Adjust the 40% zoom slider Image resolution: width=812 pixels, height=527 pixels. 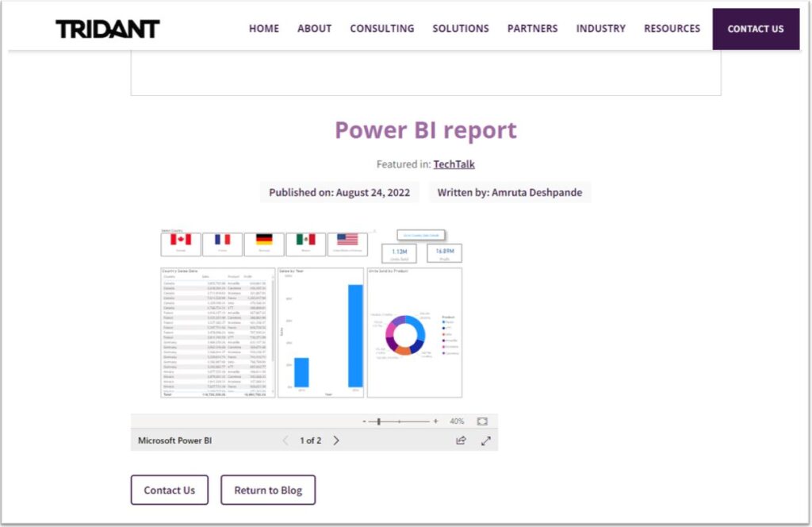(381, 421)
